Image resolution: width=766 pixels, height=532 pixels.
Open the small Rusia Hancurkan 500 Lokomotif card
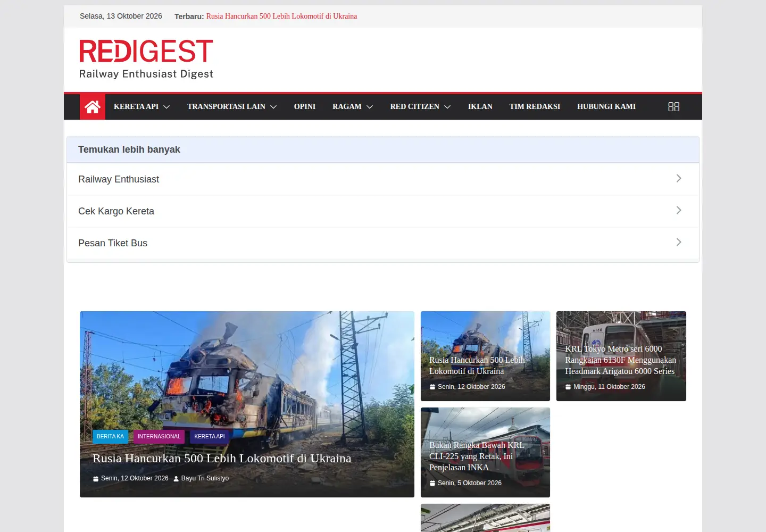point(485,356)
